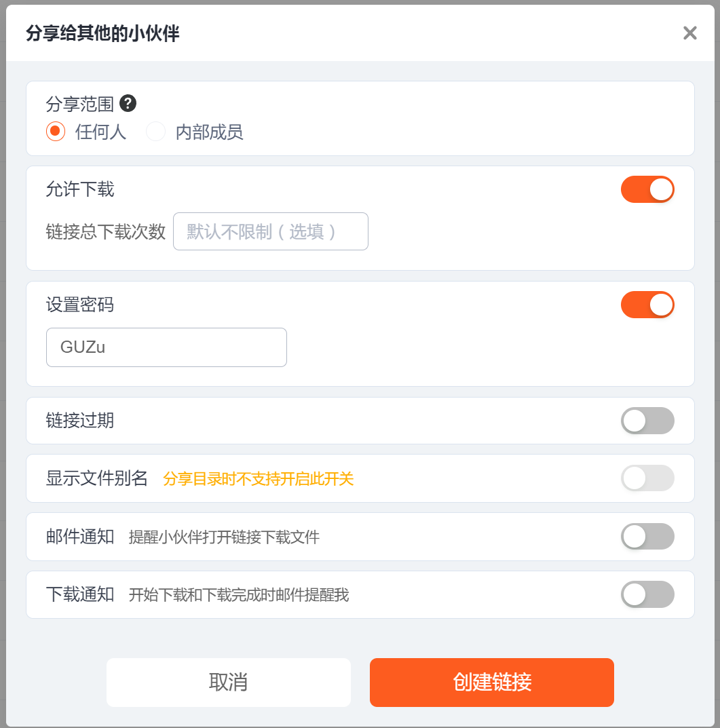Screen dimensions: 720x728
Task: Toggle the 显示文件别名 switch
Action: [647, 478]
